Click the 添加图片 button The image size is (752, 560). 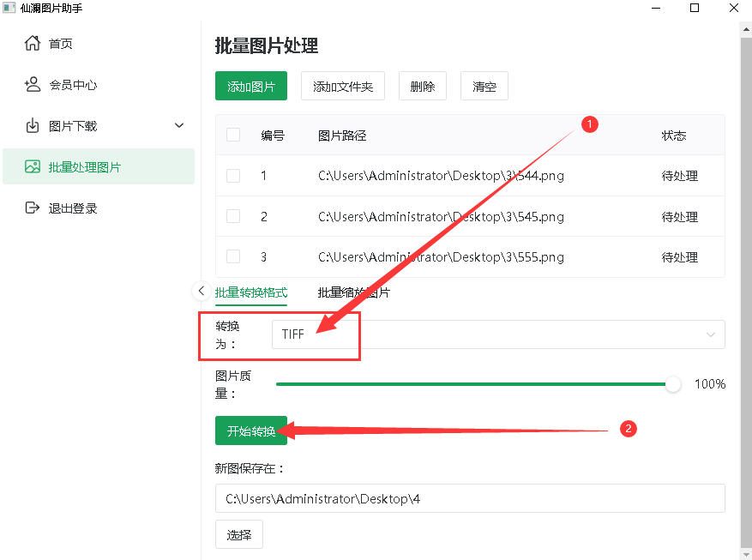click(x=251, y=86)
